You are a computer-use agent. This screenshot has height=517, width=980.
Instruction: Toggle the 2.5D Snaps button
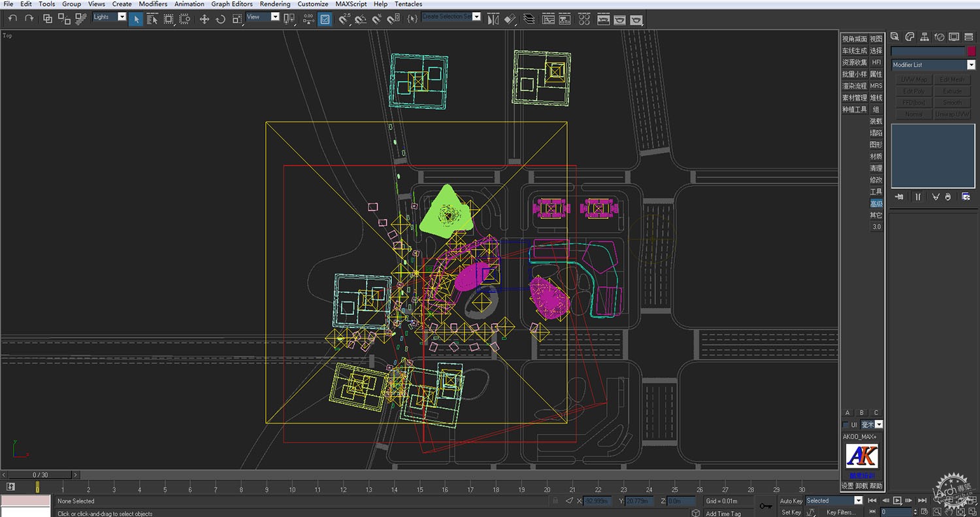point(344,19)
